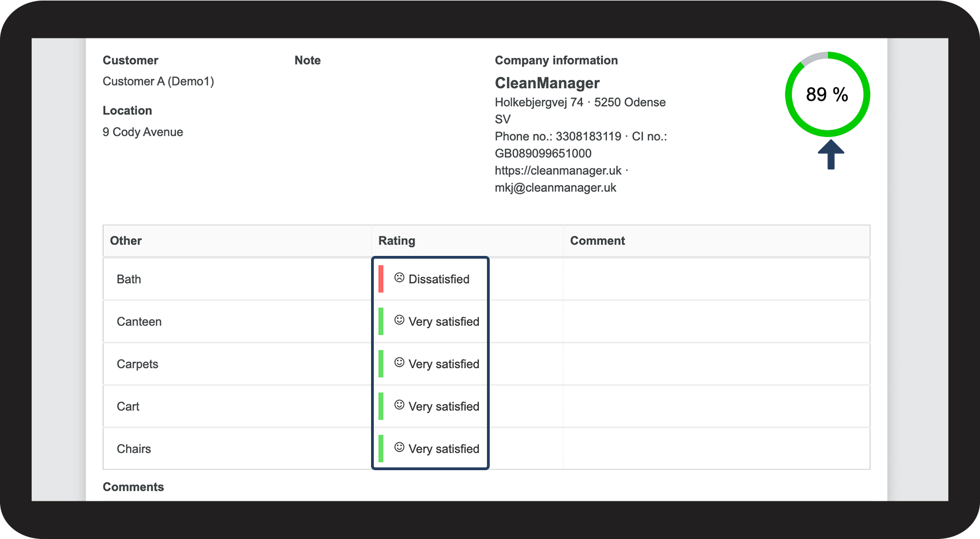Click the smiley icon in the Canteen row
This screenshot has height=539, width=980.
pos(399,320)
